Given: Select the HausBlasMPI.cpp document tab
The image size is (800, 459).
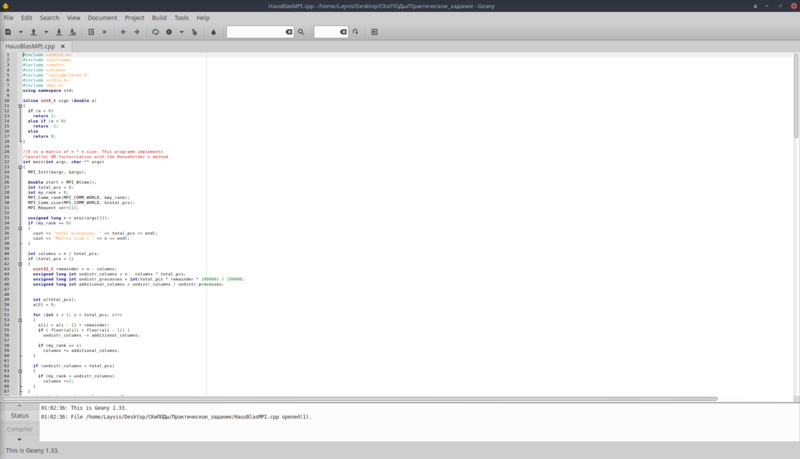Looking at the screenshot, I should [30, 46].
